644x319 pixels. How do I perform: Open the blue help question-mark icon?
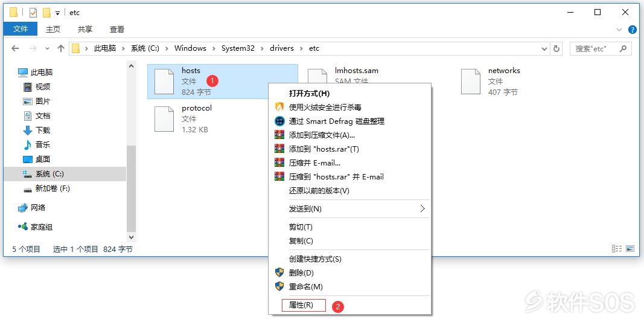[633, 30]
